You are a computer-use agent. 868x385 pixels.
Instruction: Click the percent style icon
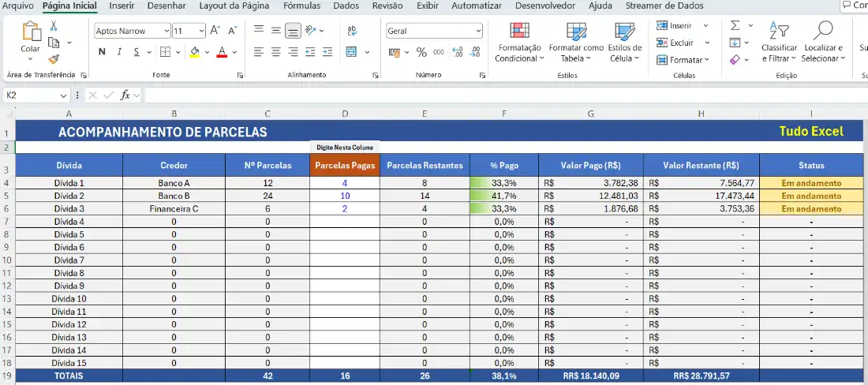(x=421, y=52)
